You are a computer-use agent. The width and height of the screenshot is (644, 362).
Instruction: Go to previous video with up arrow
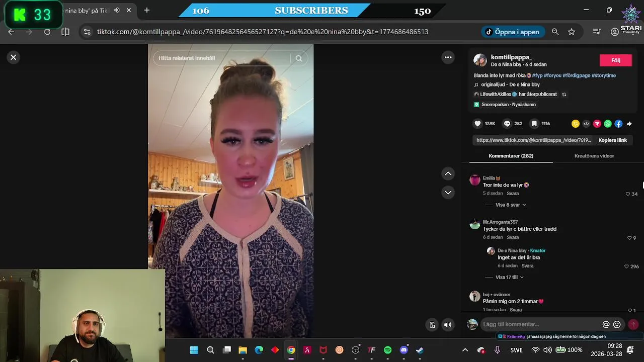click(448, 173)
